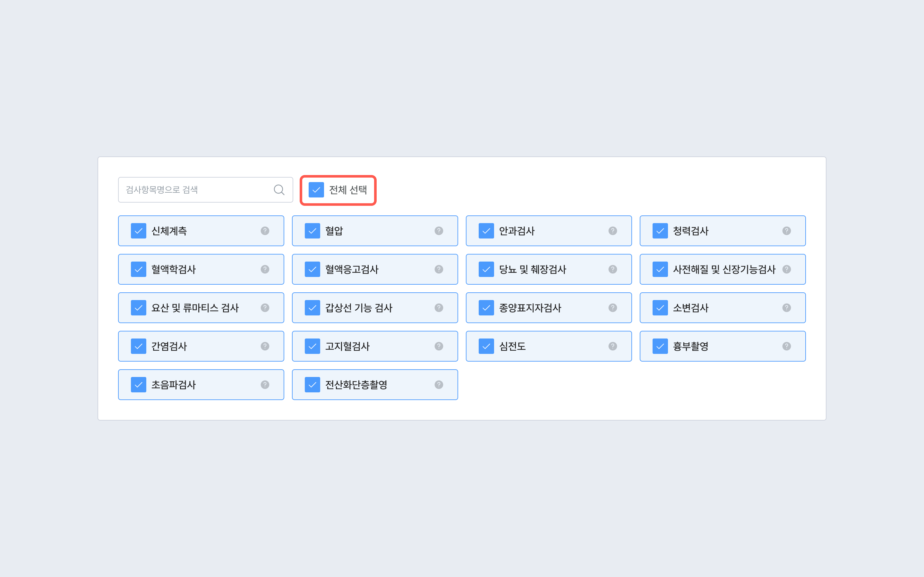Toggle the 전체 선택 checkbox

[316, 190]
